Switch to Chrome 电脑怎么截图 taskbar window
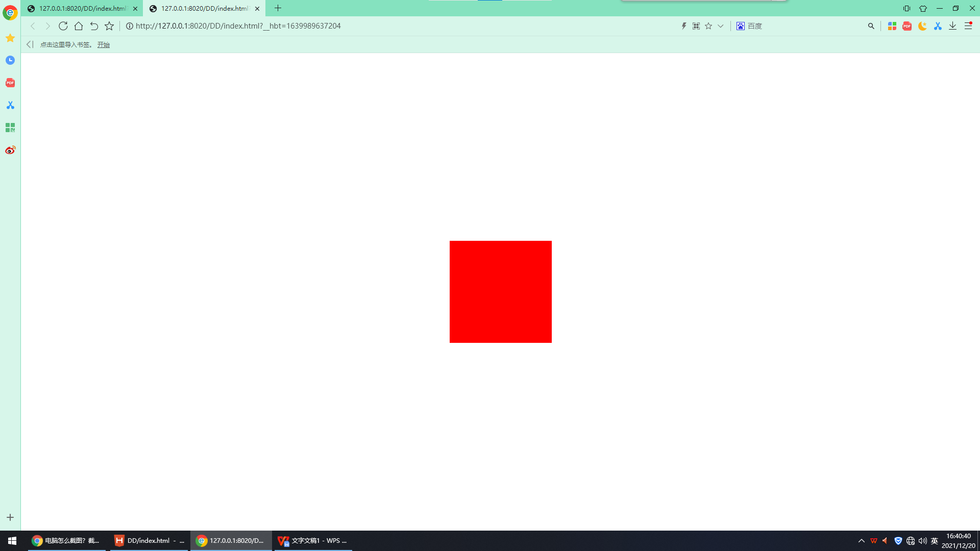Screen dimensions: 980x551 (66, 541)
